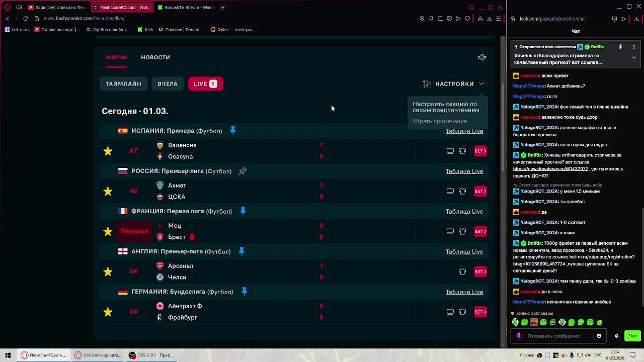Viewport: 644px width, 362px height.
Task: Open browser zoom magnifier icon
Action: pyautogui.click(x=422, y=19)
